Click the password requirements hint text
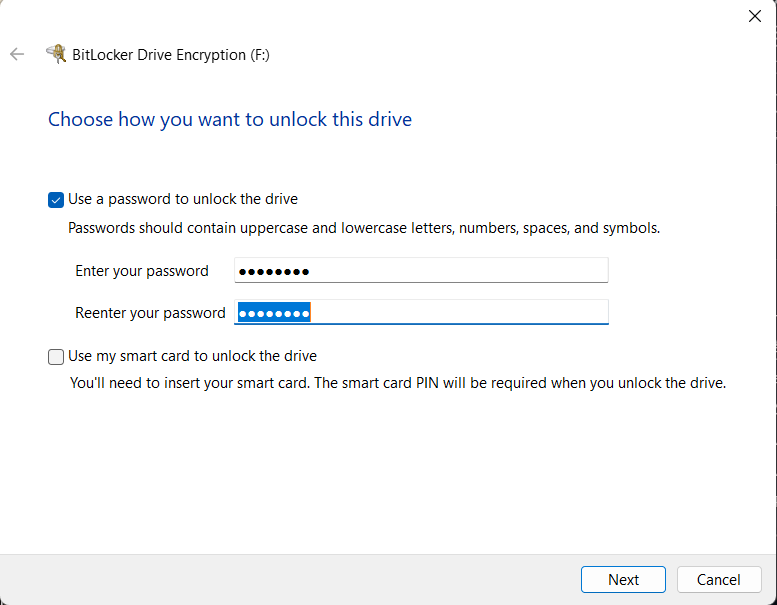Viewport: 777px width, 605px height. click(364, 228)
